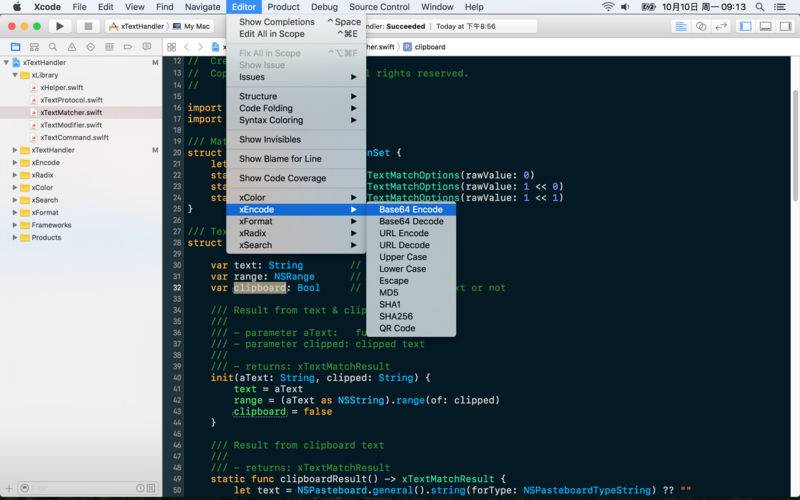Expand the xSearch group

click(15, 200)
